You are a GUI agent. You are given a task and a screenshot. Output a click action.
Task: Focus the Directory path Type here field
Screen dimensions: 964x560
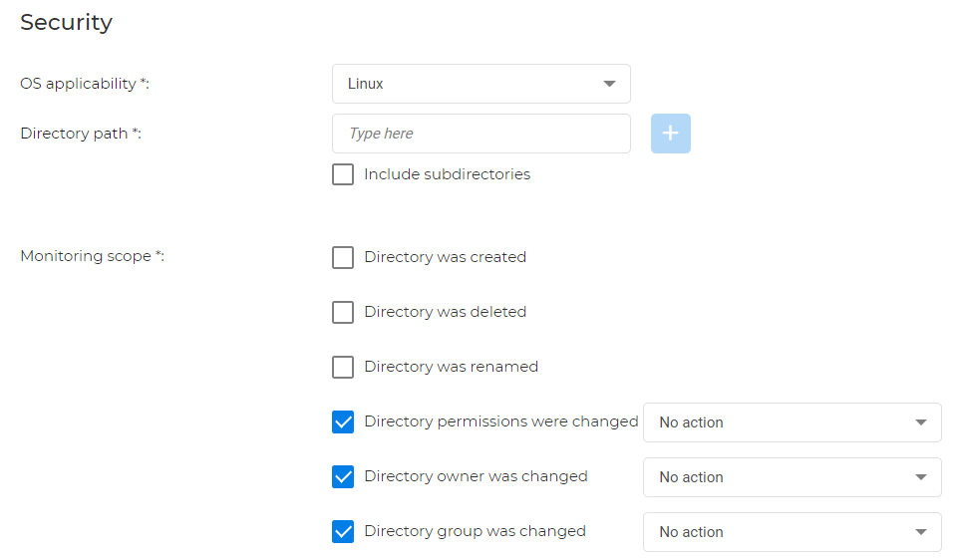point(481,134)
